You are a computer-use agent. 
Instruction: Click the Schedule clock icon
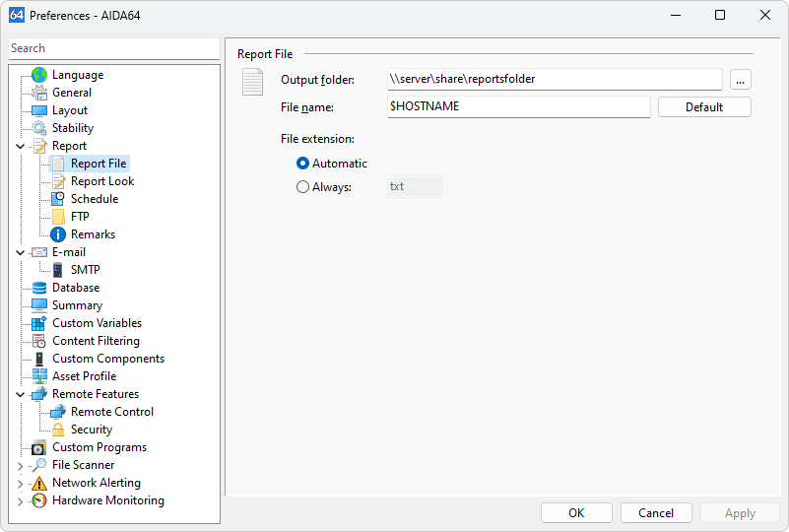tap(58, 199)
